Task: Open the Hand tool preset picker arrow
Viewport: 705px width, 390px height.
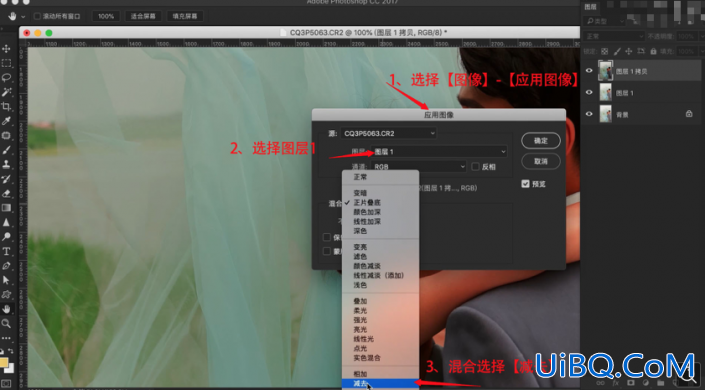Action: click(x=23, y=17)
